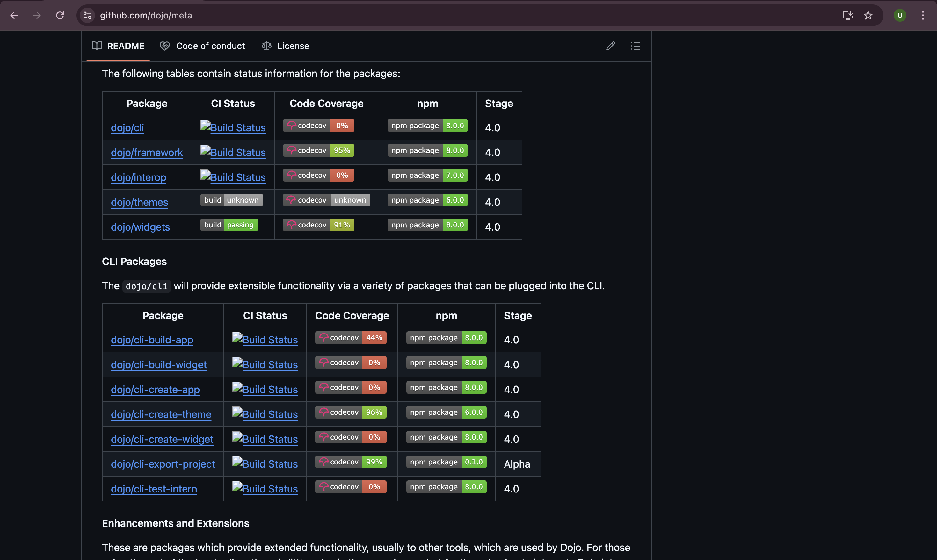This screenshot has width=937, height=560.
Task: Go back with the browser arrow
Action: [14, 15]
